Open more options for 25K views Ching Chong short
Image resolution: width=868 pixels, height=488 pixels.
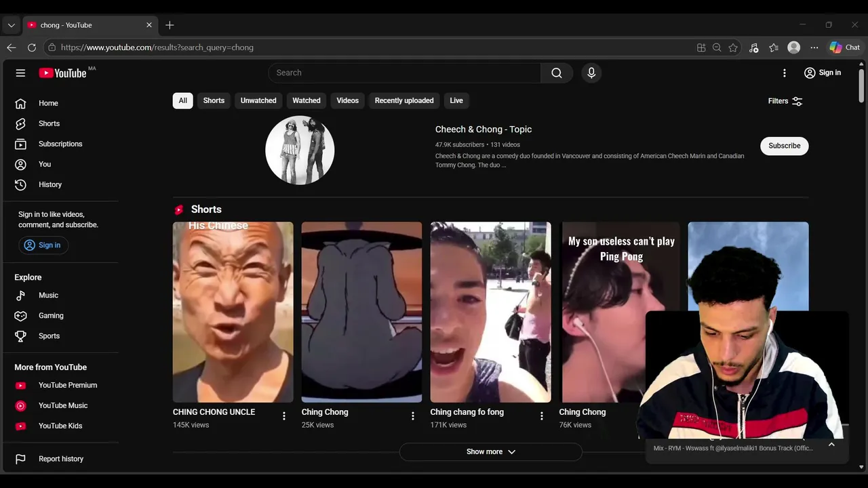coord(413,415)
